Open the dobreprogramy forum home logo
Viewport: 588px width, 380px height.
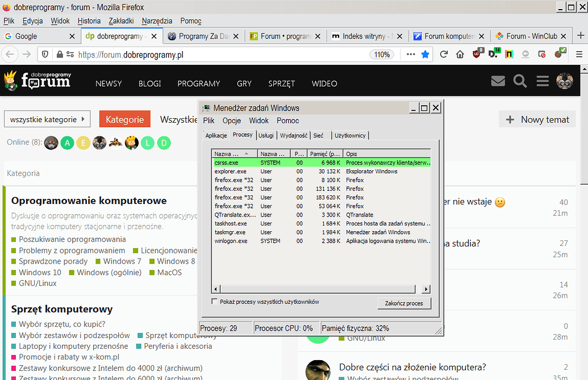[39, 81]
